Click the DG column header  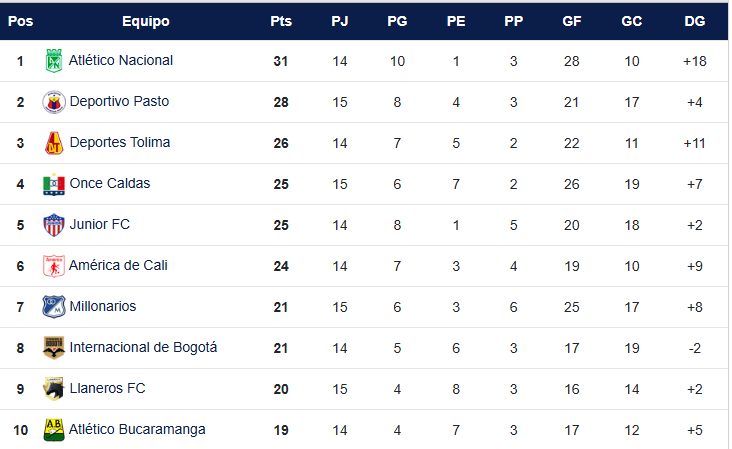tap(695, 21)
